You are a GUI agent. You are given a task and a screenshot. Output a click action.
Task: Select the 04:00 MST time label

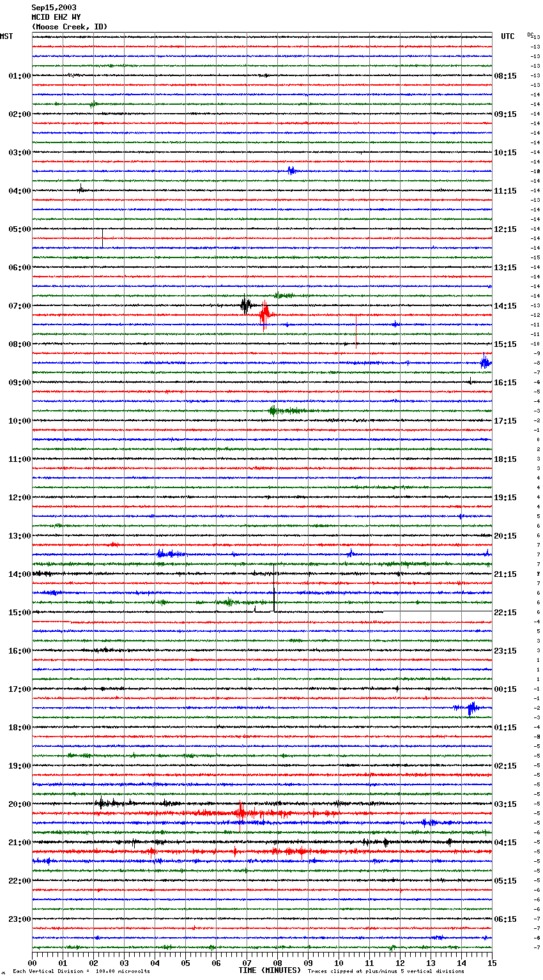(x=20, y=191)
